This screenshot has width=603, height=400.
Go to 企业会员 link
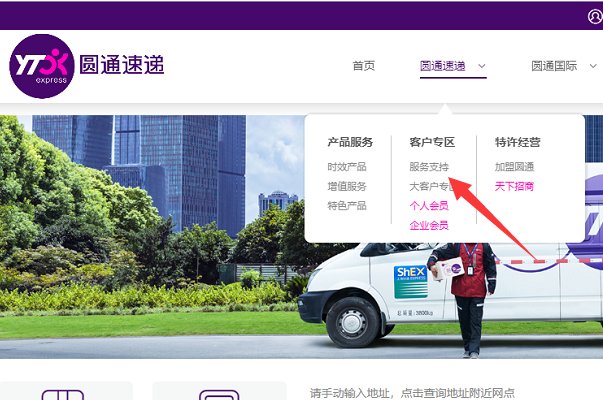tap(429, 225)
